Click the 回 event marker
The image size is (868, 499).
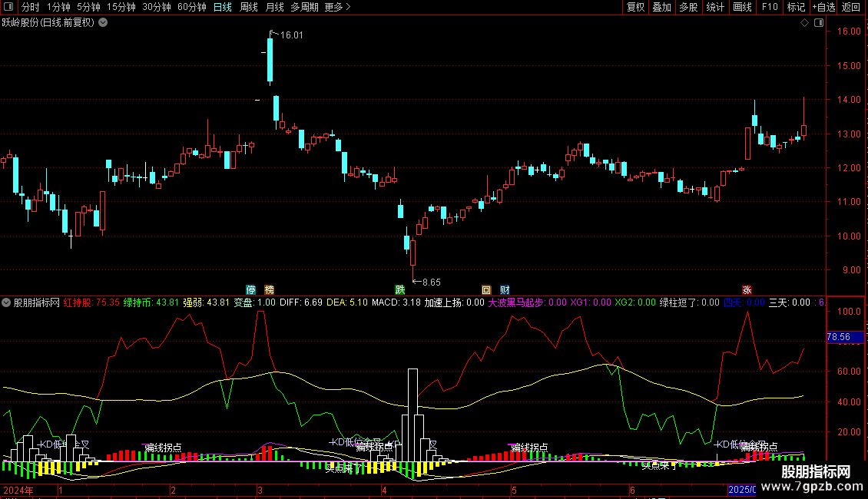[486, 290]
